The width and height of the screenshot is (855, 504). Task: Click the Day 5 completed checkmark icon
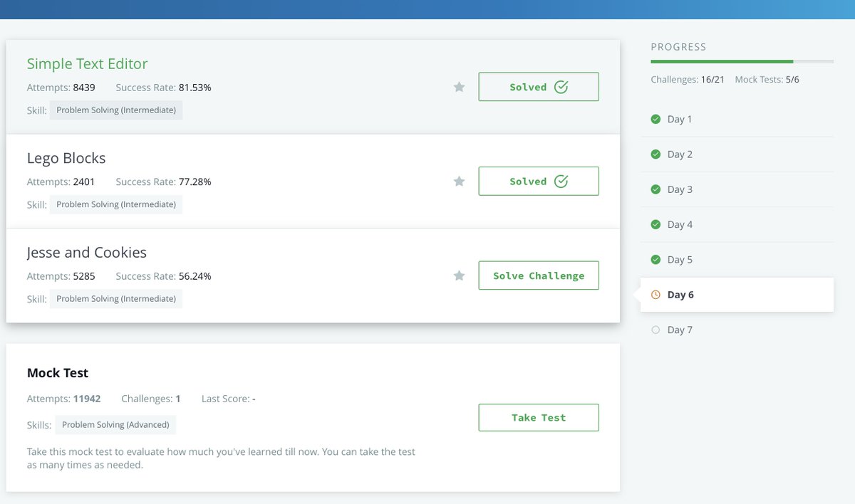tap(655, 260)
